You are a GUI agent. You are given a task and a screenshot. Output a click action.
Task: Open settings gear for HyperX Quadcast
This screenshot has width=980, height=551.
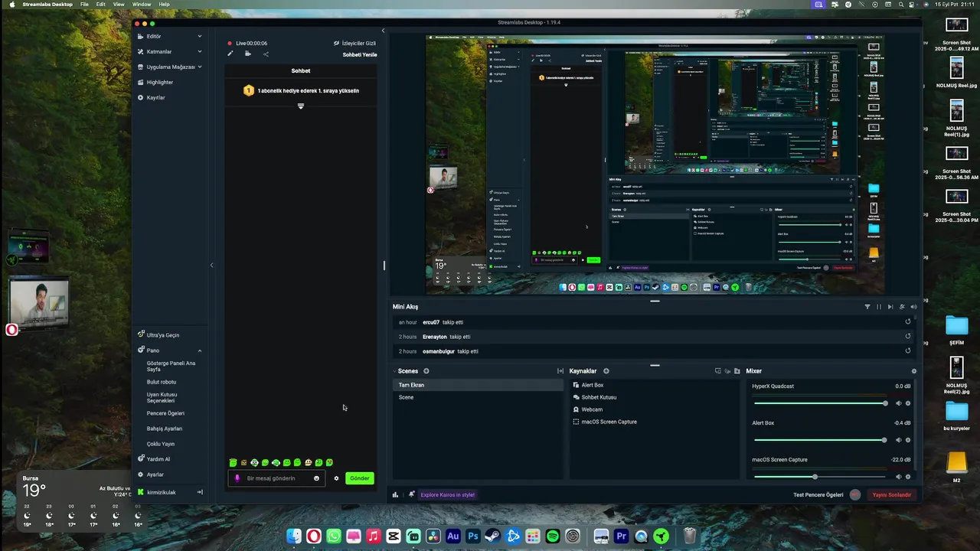908,403
